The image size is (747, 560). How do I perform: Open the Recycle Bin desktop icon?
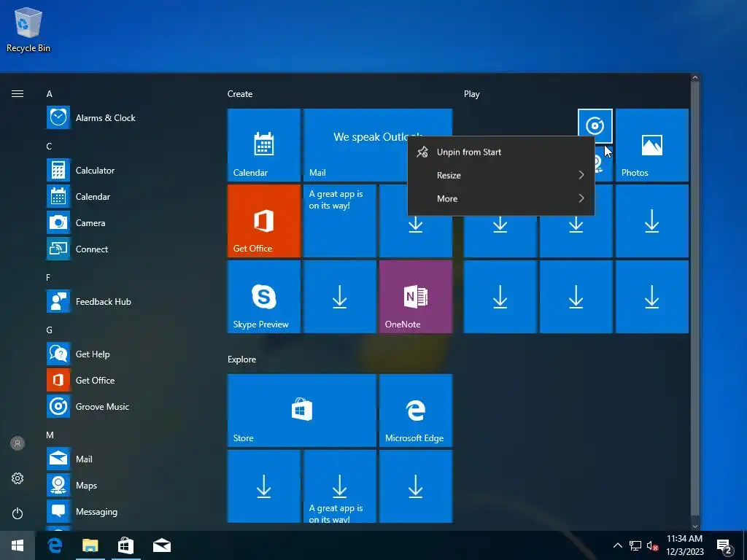pos(28,29)
